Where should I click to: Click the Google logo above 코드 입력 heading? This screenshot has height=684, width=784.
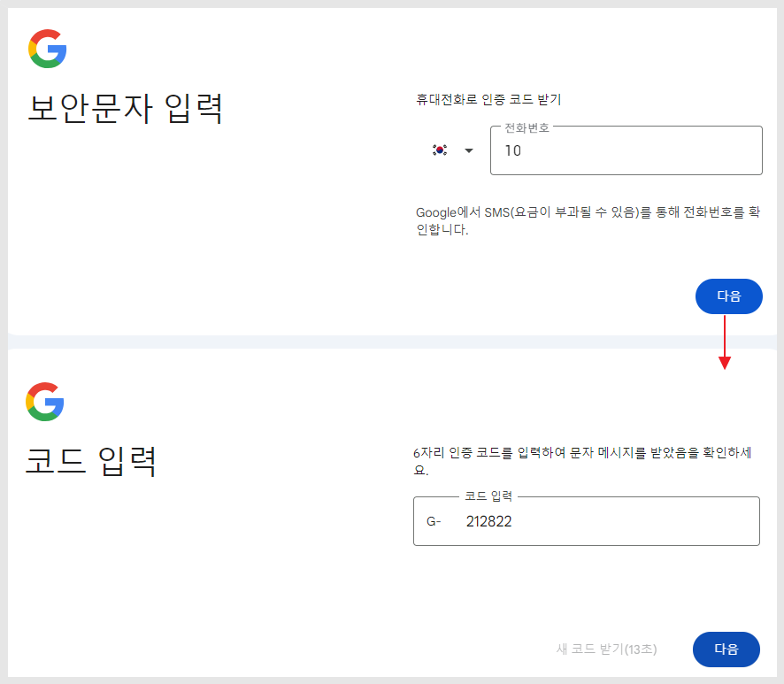tap(45, 402)
